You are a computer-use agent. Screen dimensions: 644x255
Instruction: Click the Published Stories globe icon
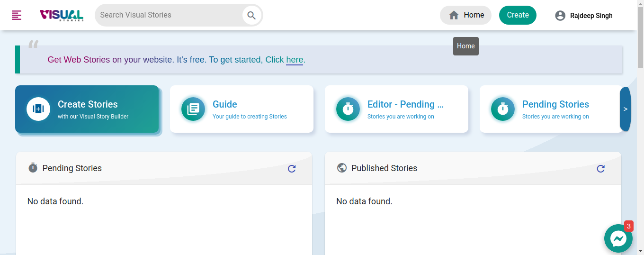342,168
